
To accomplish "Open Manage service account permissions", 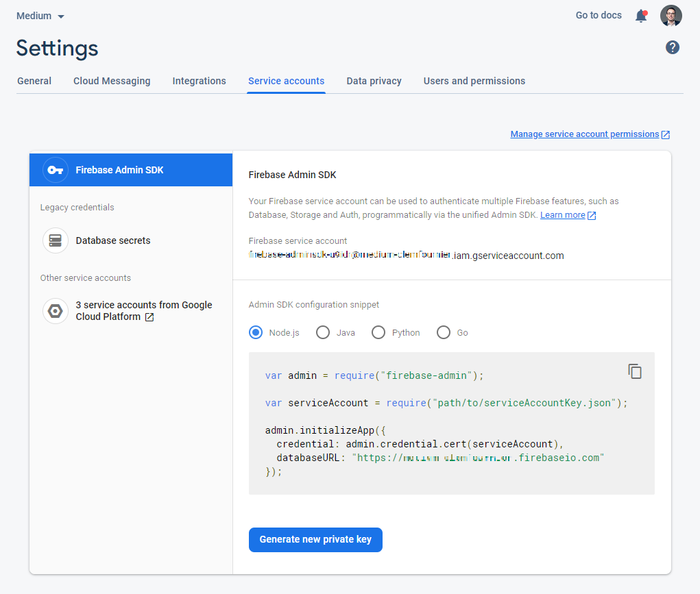I will [585, 134].
